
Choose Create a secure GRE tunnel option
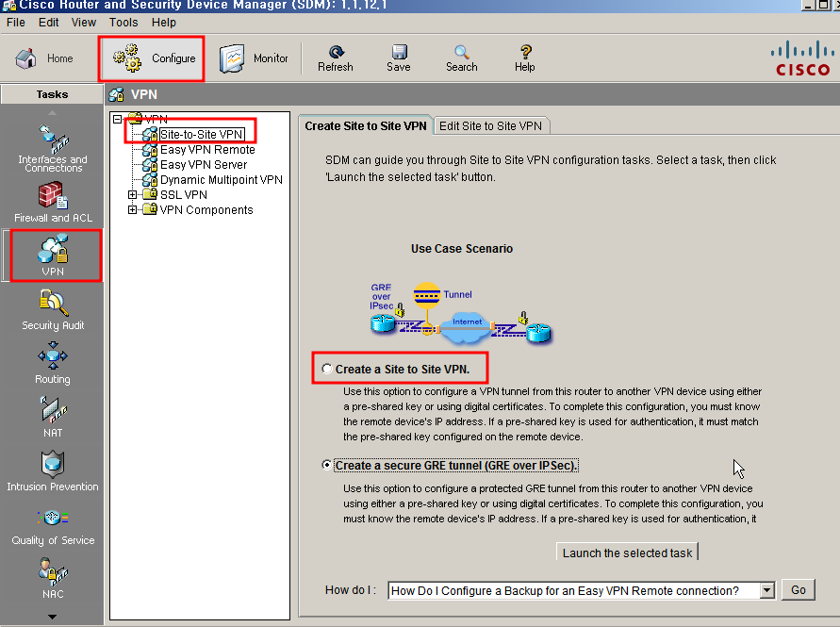pos(326,465)
